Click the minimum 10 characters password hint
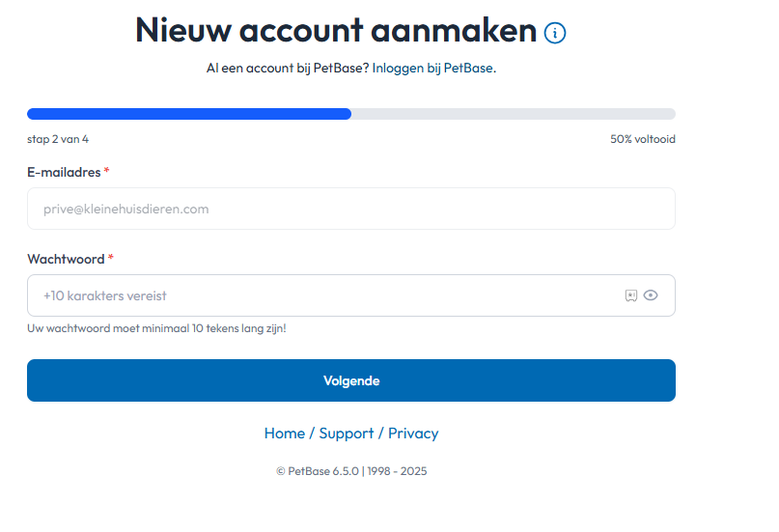This screenshot has height=532, width=779. tap(156, 328)
